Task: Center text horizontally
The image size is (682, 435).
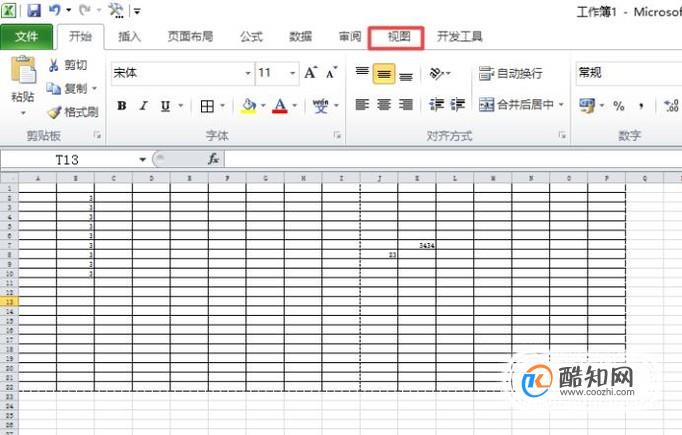Action: [x=384, y=104]
